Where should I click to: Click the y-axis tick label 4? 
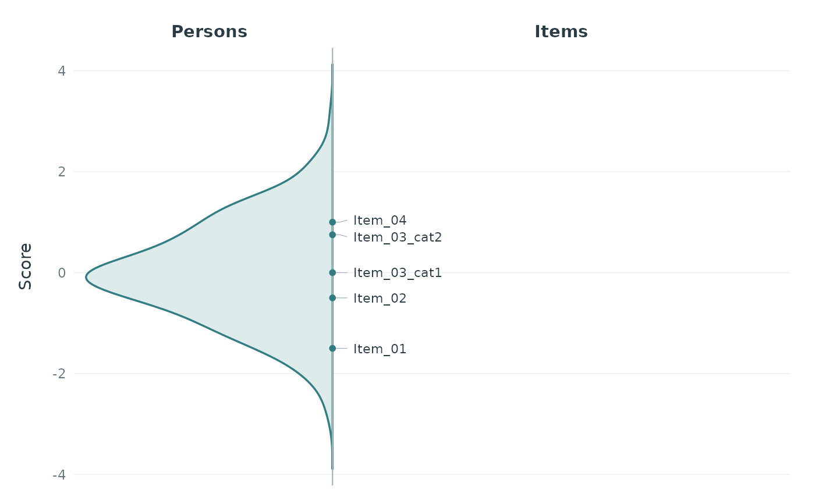61,71
